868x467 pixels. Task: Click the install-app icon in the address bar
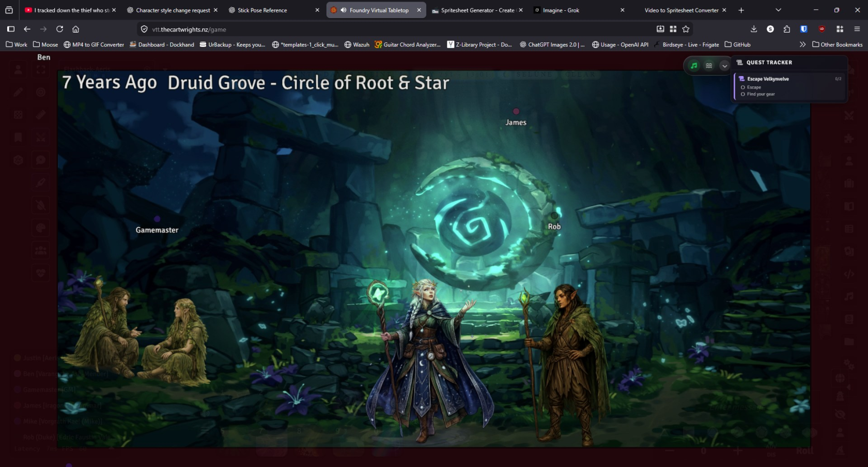[x=660, y=29]
